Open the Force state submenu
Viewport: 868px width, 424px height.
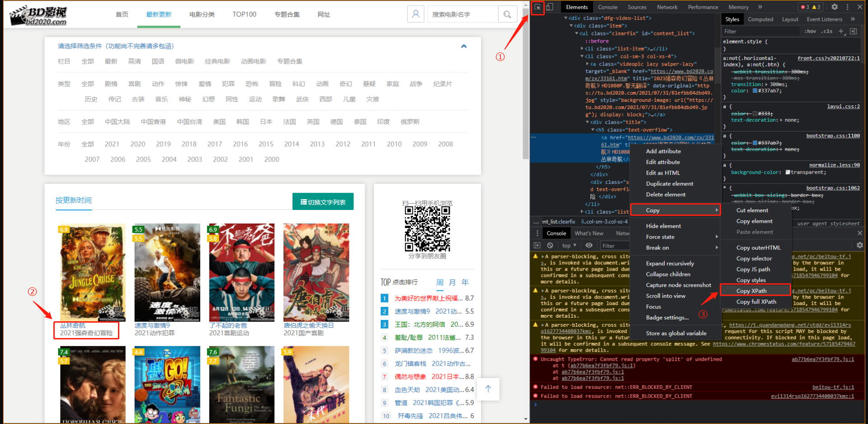coord(675,237)
